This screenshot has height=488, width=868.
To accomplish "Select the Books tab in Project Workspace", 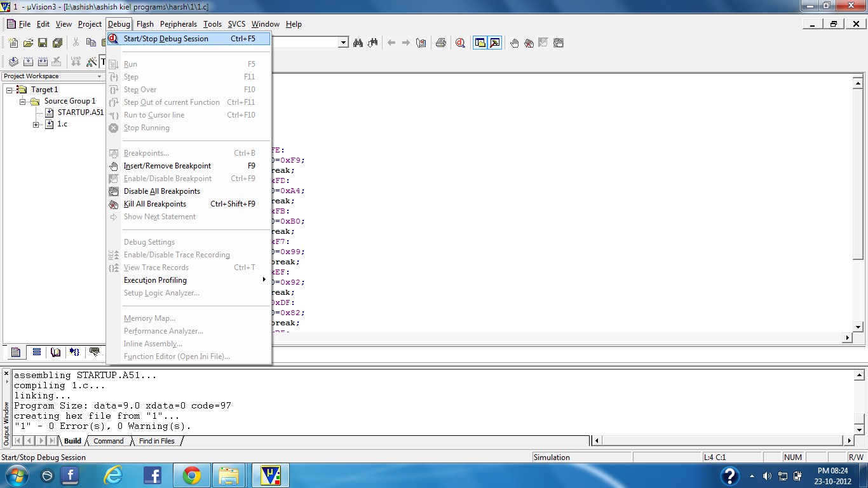I will (56, 353).
